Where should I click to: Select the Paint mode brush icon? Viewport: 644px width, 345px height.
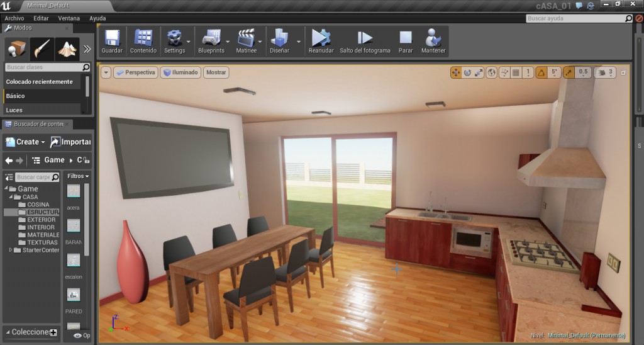pyautogui.click(x=42, y=49)
